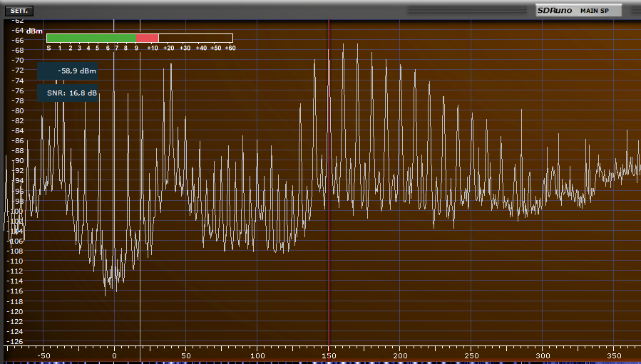Click the -70 level scale label

click(18, 60)
